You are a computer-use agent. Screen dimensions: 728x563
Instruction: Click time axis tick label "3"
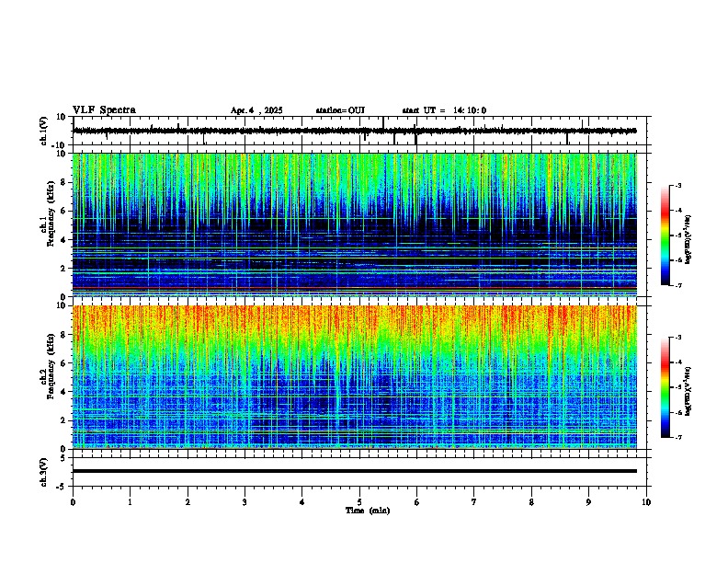click(245, 502)
